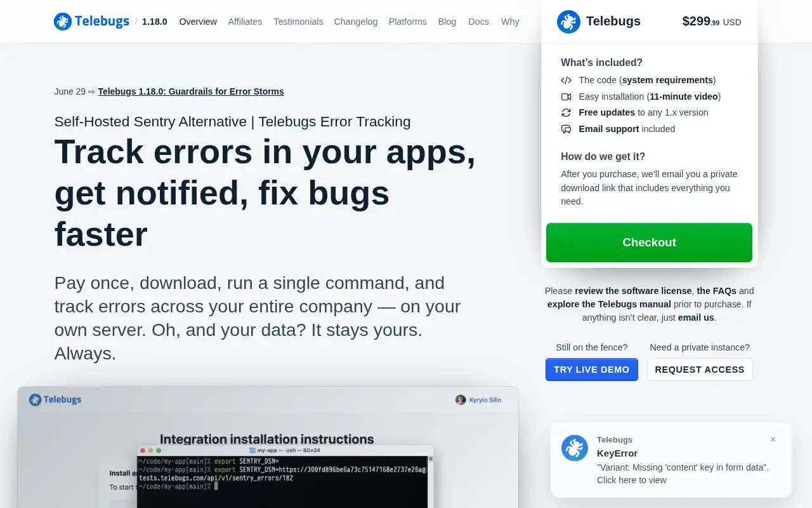Click the Telebugs logo in demo screenshot
812x508 pixels.
(55, 400)
